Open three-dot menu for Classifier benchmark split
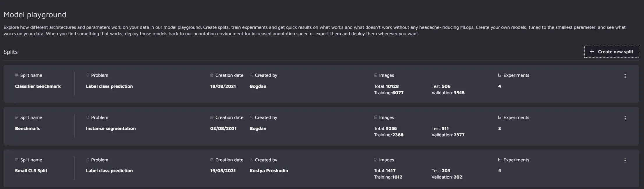This screenshot has width=644, height=189. click(x=625, y=76)
